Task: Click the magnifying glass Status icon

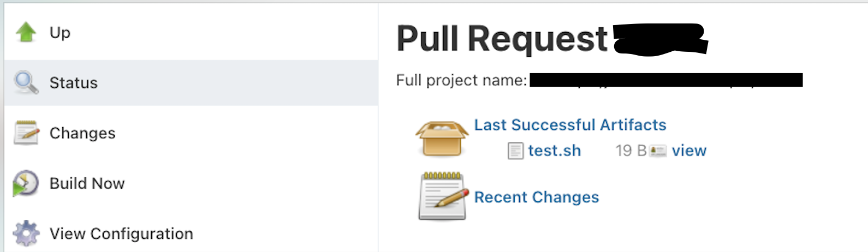Action: tap(26, 82)
